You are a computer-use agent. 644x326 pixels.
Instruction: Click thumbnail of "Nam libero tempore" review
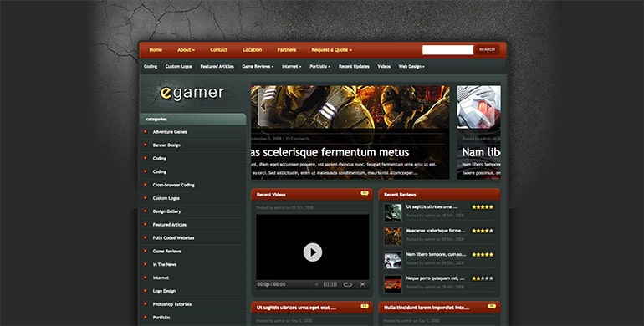point(392,260)
